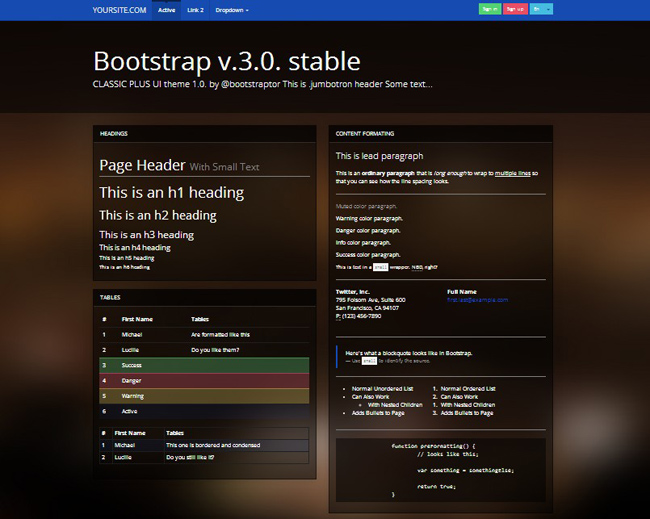Click the 'Bootstrap v.3.0. stable' jumbotron title
650x519 pixels.
pyautogui.click(x=226, y=60)
